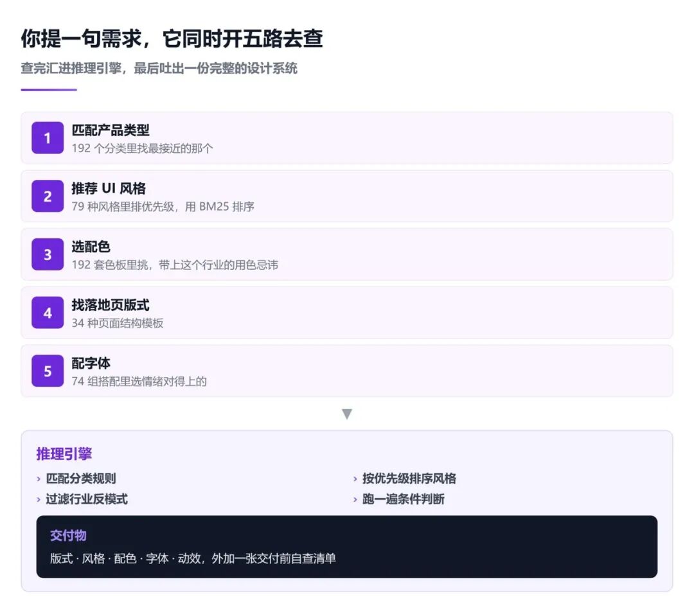
Task: Click the 版式 · 风格 · 配色 deliverables line
Action: [x=193, y=558]
